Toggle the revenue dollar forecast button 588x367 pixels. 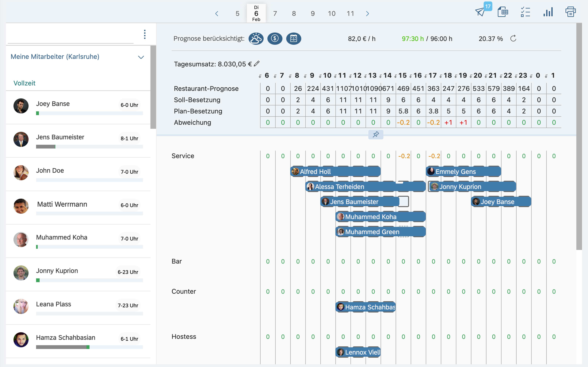click(x=275, y=38)
